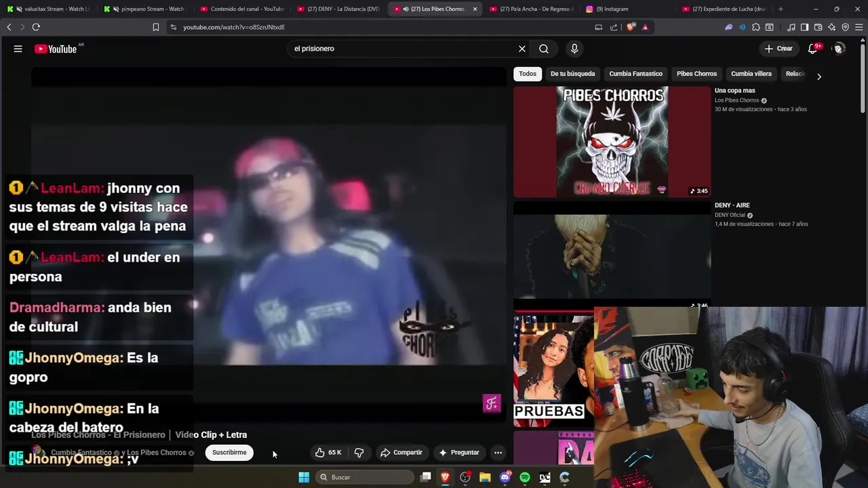
Task: Click the DENY - AIRE title
Action: pos(732,205)
